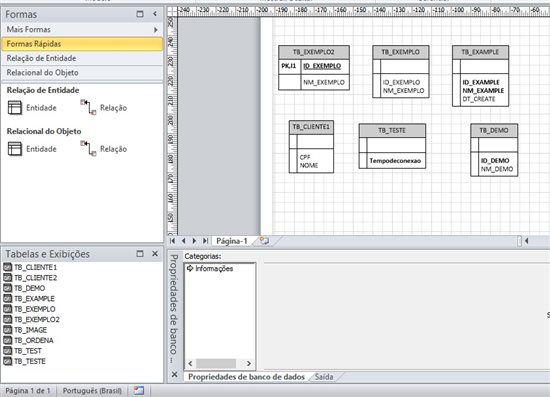Viewport: 550px width, 397px height.
Task: Close the Propriedades de banco de dados pane
Action: click(x=174, y=375)
